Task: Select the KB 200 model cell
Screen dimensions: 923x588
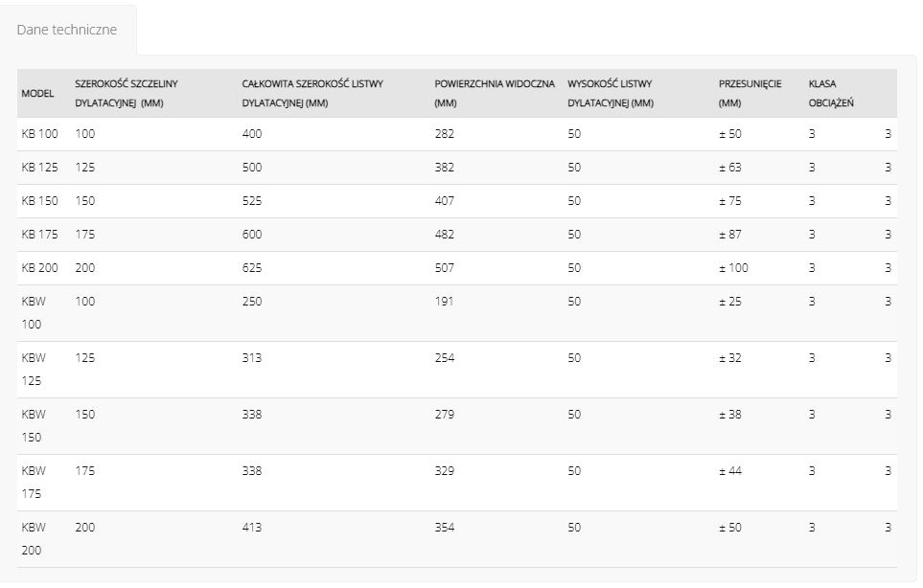Action: pos(39,267)
